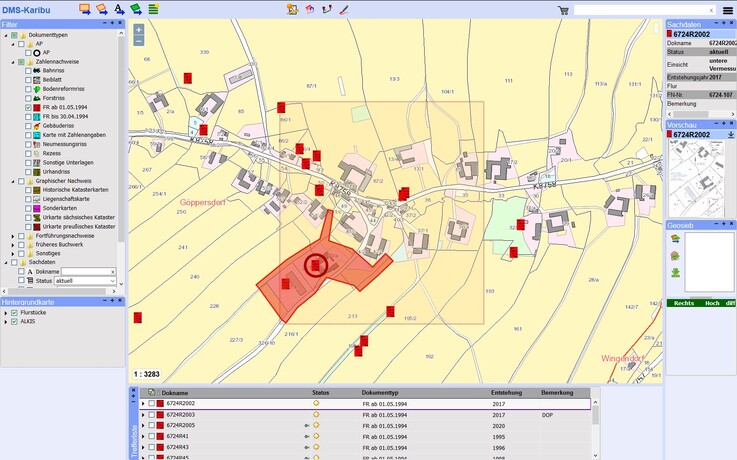The height and width of the screenshot is (460, 737).
Task: Uncheck the FR ab 01.05.1994 filter
Action: click(29, 107)
